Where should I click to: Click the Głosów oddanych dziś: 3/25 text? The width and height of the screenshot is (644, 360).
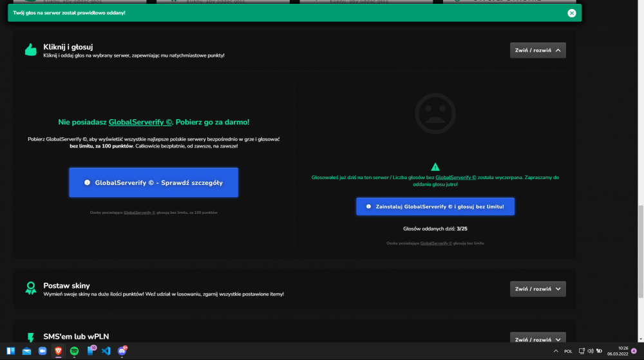coord(435,229)
